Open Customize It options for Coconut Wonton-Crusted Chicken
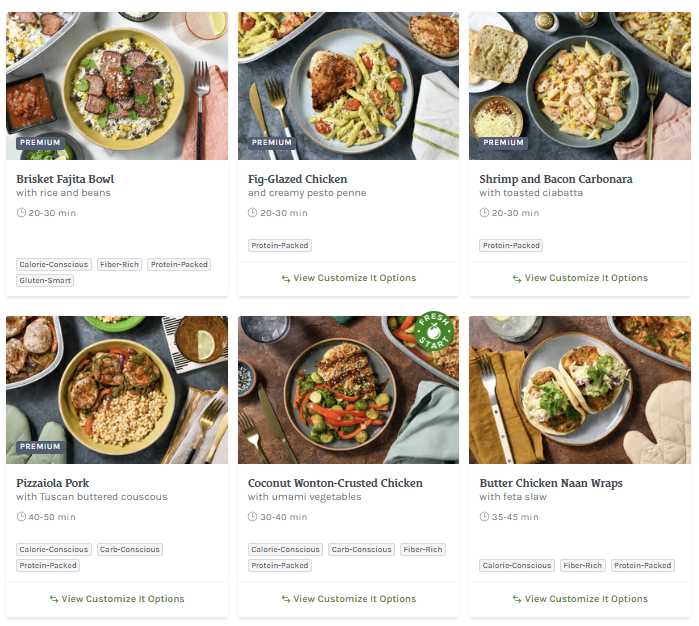 (348, 599)
